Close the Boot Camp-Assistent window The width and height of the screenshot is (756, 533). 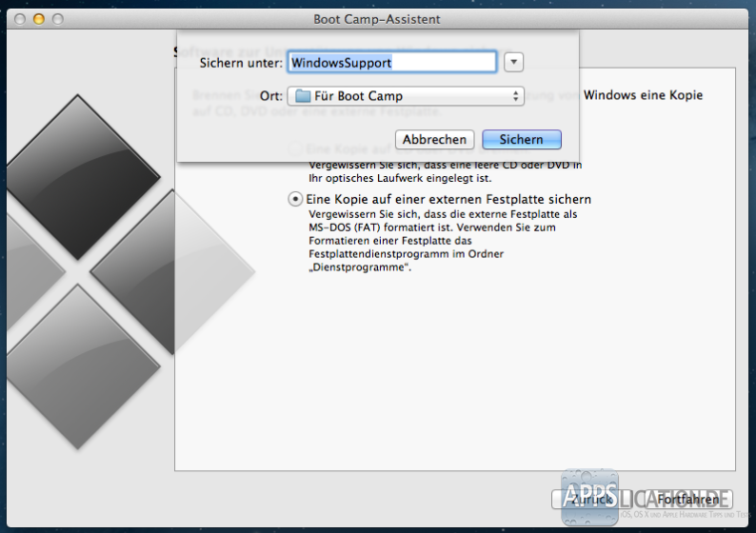pyautogui.click(x=20, y=19)
